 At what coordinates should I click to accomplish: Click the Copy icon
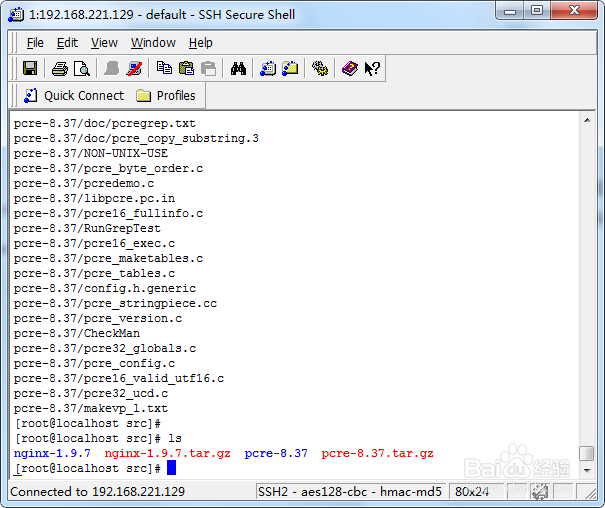164,68
